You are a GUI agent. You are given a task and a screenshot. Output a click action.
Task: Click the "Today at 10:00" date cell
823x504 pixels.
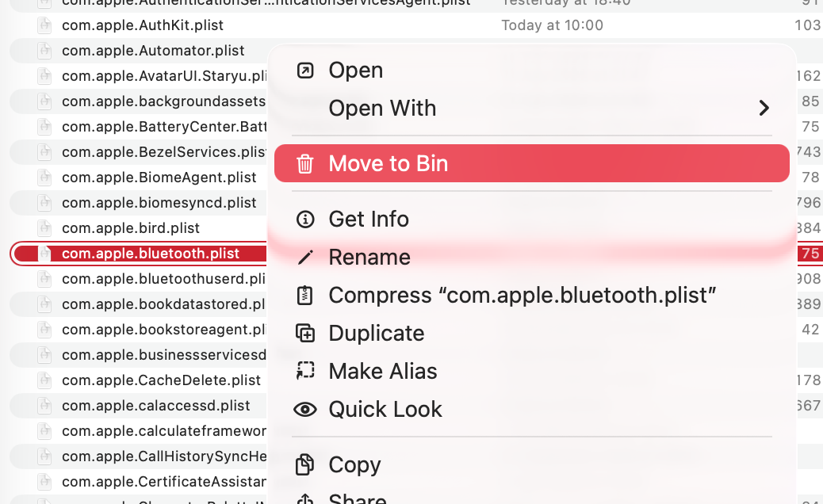click(x=552, y=25)
